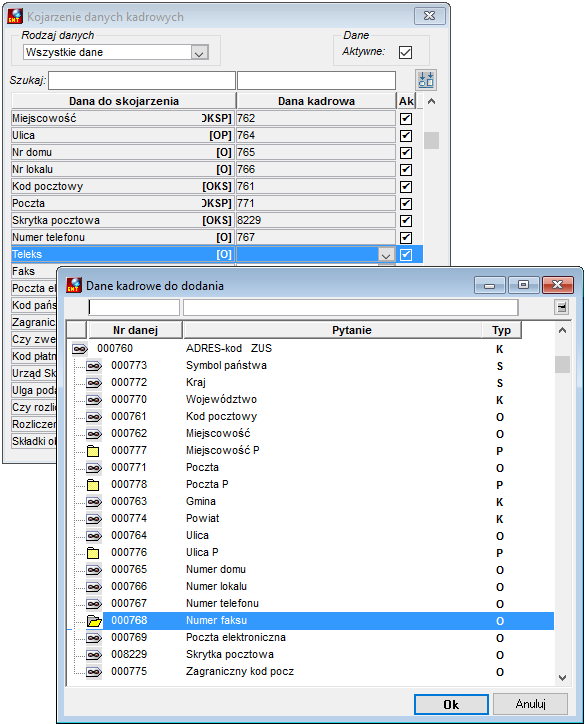Click the link icon for 000774 Powiat
The width and height of the screenshot is (585, 724).
tap(94, 519)
